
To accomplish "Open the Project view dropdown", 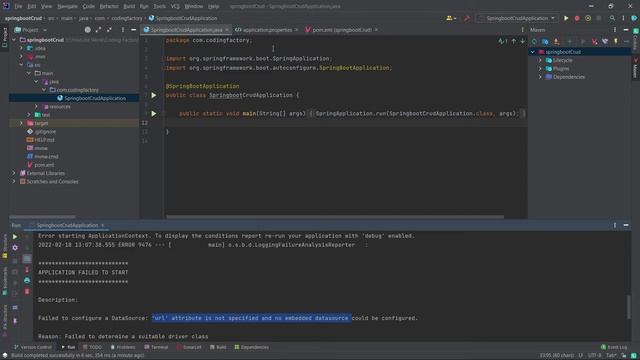I will click(31, 30).
